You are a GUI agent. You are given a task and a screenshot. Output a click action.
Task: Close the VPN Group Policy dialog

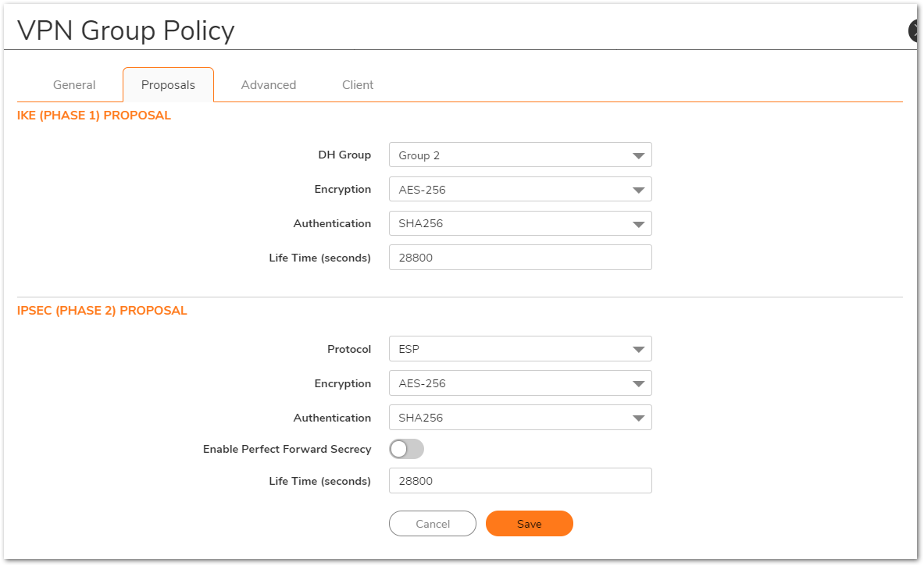[x=915, y=30]
